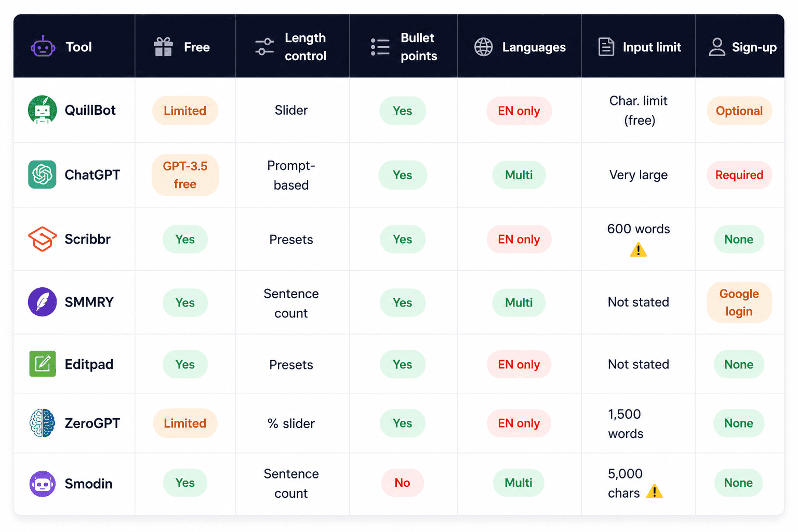The image size is (798, 532).
Task: Click the Very large input limit cell
Action: [x=639, y=175]
